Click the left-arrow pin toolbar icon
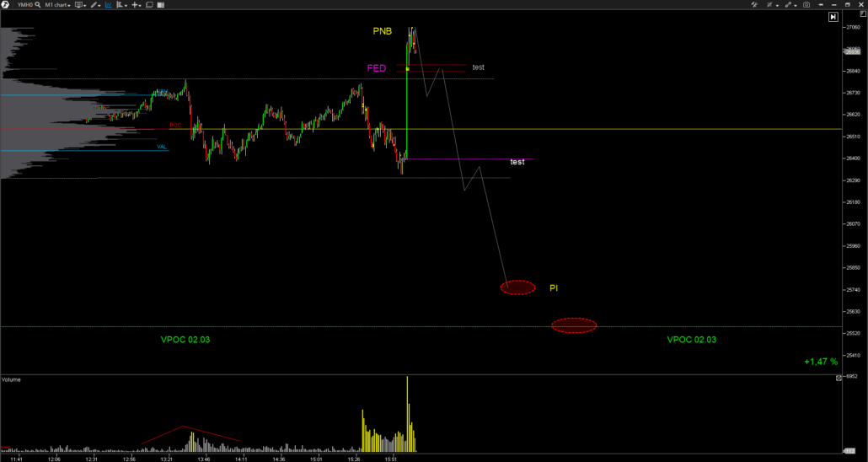Viewport: 868px width, 462px height. tap(821, 4)
